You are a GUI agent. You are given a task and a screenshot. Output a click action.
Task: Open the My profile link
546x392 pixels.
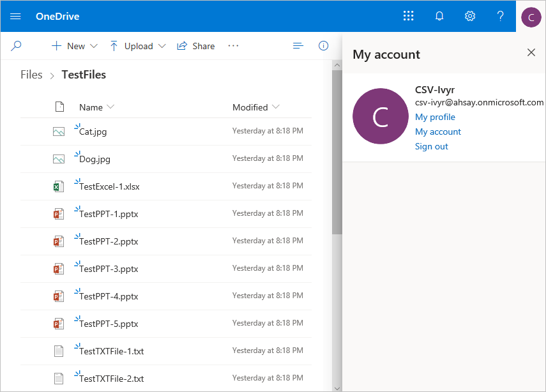click(435, 117)
